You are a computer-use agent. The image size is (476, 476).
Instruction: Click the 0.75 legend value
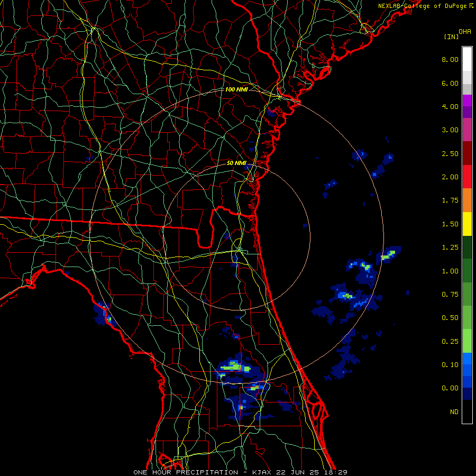(450, 295)
